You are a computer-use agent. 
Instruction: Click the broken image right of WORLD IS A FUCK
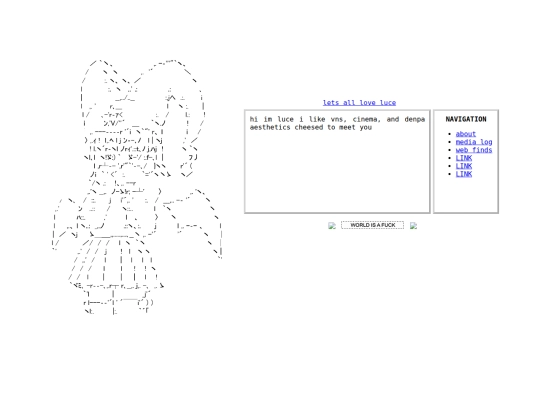point(413,226)
